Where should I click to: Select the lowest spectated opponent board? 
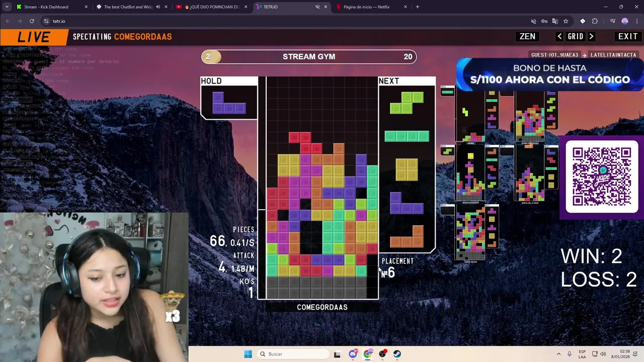tap(470, 233)
